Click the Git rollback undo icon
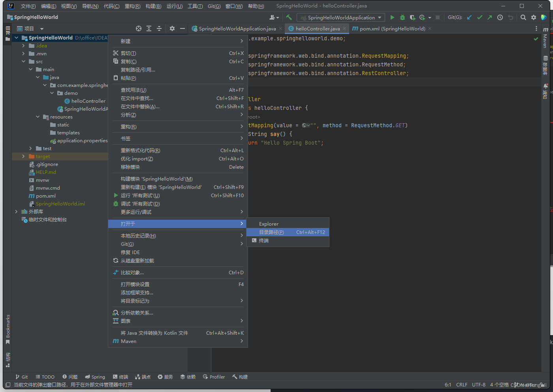The image size is (553, 392). click(x=510, y=17)
